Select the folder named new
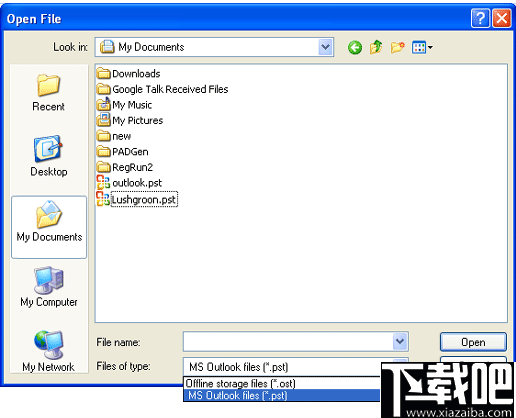 pyautogui.click(x=114, y=136)
